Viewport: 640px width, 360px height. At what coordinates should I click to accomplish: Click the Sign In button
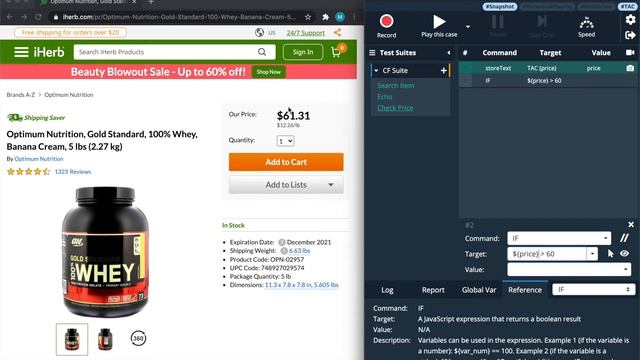tap(303, 52)
